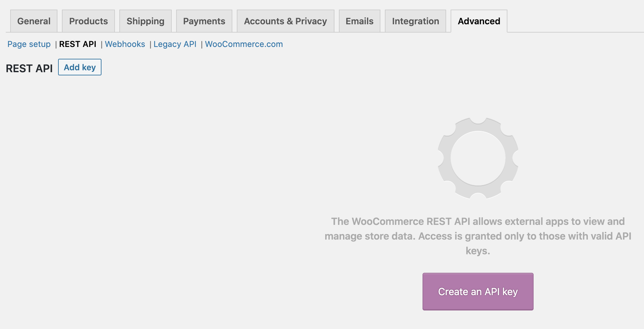Switch to the Products tab
This screenshot has height=329, width=644.
click(x=88, y=21)
